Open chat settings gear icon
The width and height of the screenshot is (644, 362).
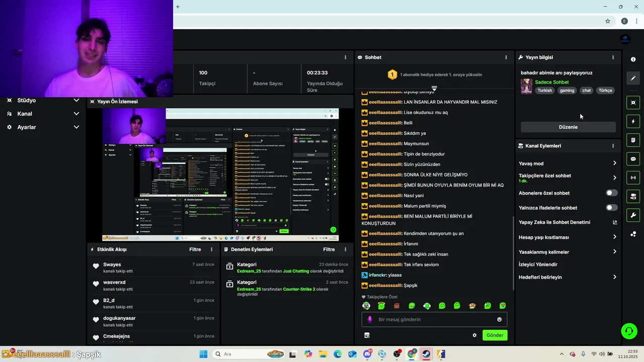[474, 335]
